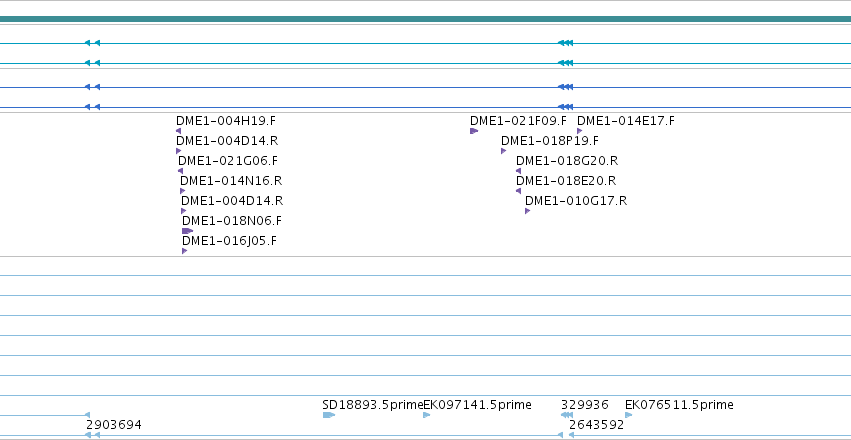Screen dimensions: 851x440
Task: Click the arrow glyph beneath DME1-018G20.R
Action: coord(518,171)
